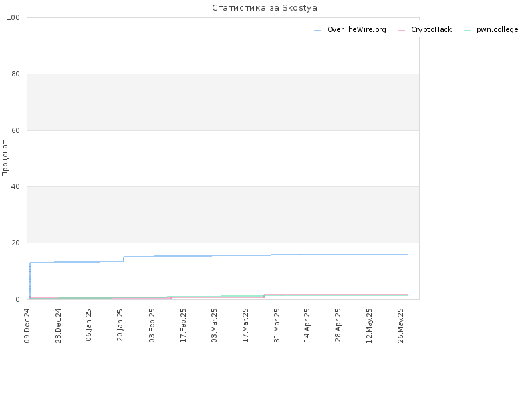Select the 03.Feb.25 x-axis date label

152,325
